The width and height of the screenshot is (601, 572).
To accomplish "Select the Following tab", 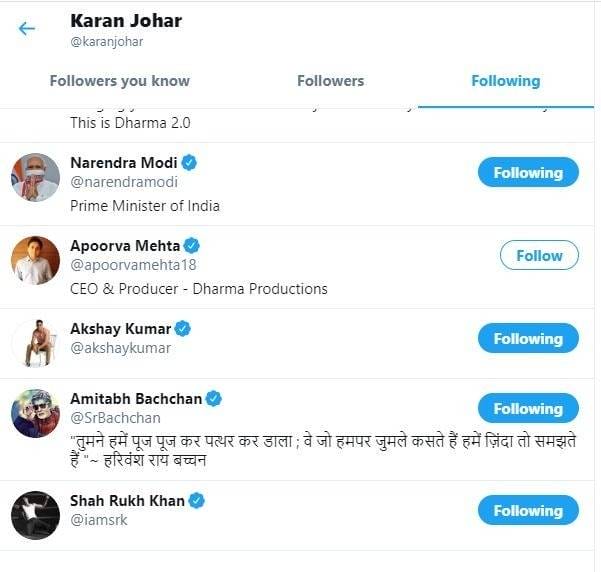I will point(505,81).
